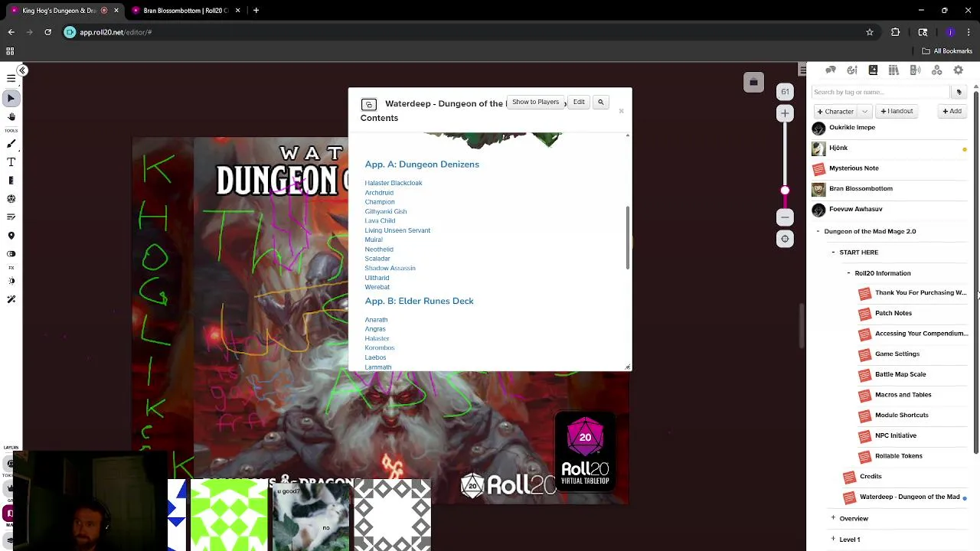This screenshot has width=980, height=551.
Task: Open the layers menu in left toolbar
Action: (11, 78)
